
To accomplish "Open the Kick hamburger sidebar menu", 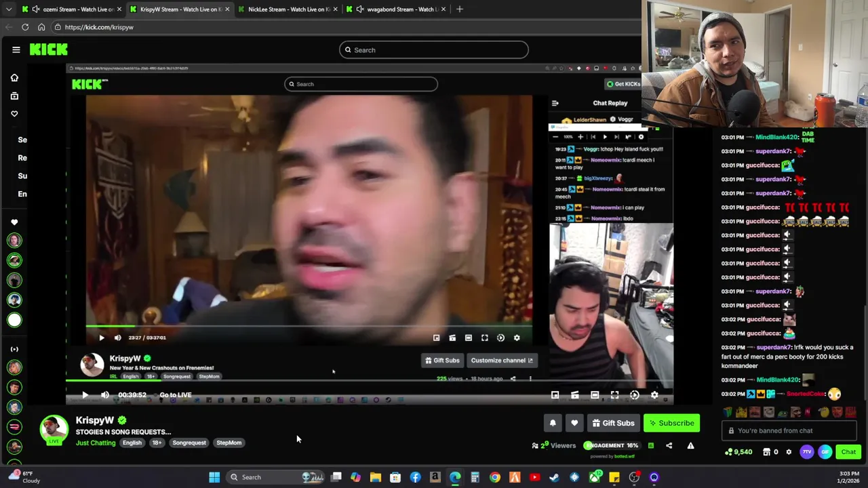I will coord(16,49).
